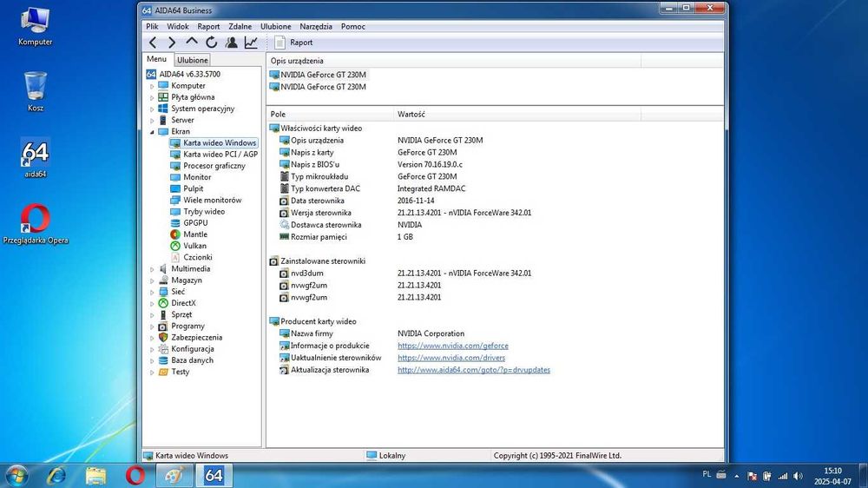
Task: Open Paint from the taskbar
Action: (174, 475)
